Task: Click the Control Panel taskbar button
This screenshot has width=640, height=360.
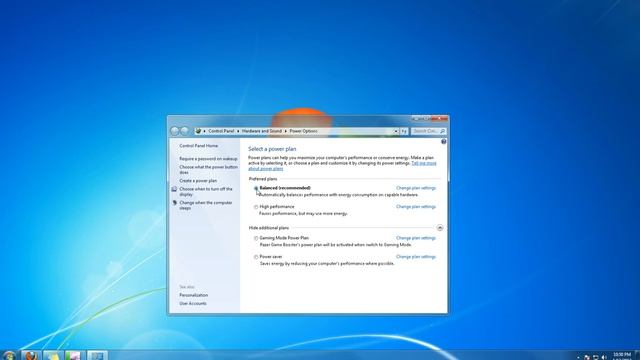Action: click(x=97, y=355)
